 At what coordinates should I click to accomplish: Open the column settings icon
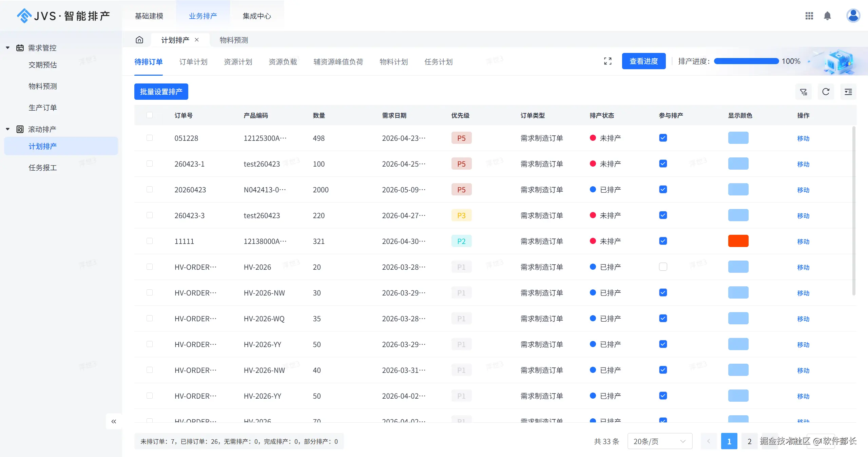(848, 92)
